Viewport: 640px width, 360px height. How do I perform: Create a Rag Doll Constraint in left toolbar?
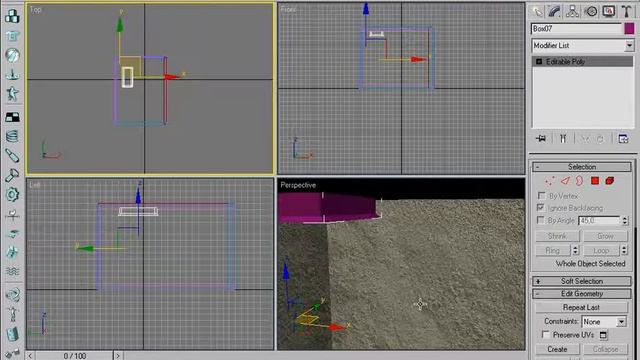pyautogui.click(x=12, y=314)
